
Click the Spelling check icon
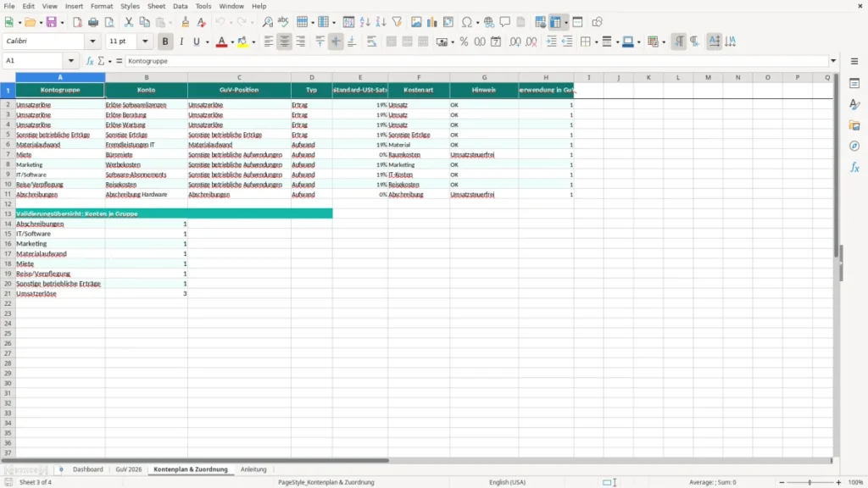(283, 22)
